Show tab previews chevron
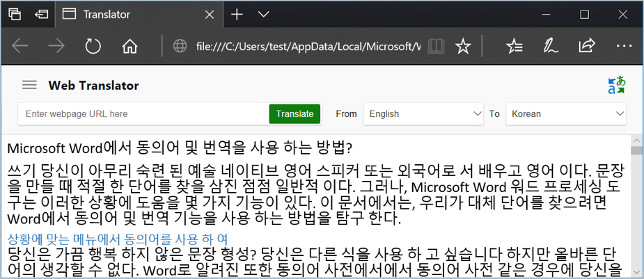Image resolution: width=644 pixels, height=279 pixels. tap(263, 15)
